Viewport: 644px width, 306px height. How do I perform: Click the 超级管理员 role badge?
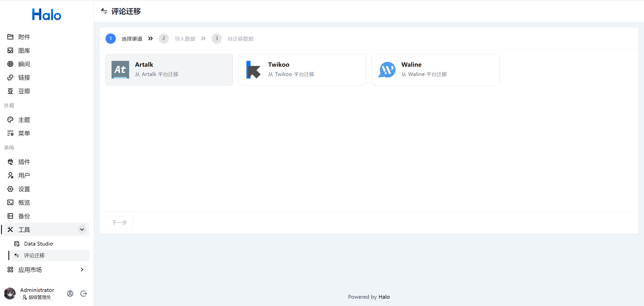(x=37, y=297)
